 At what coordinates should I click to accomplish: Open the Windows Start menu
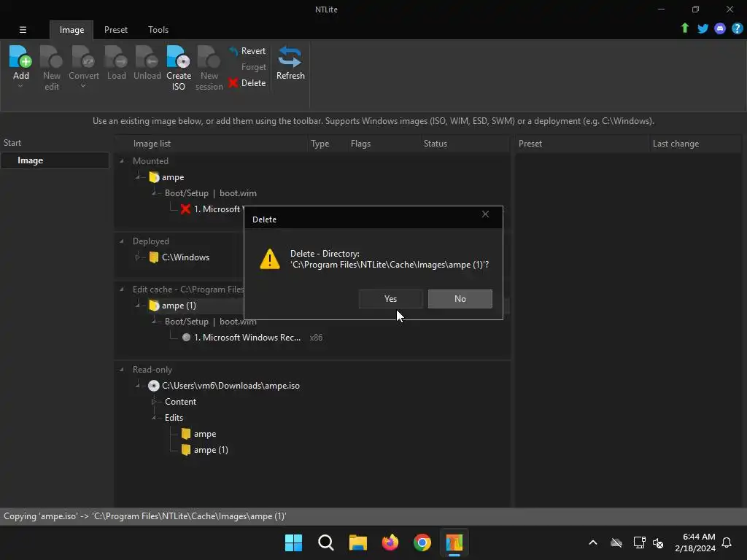(293, 542)
